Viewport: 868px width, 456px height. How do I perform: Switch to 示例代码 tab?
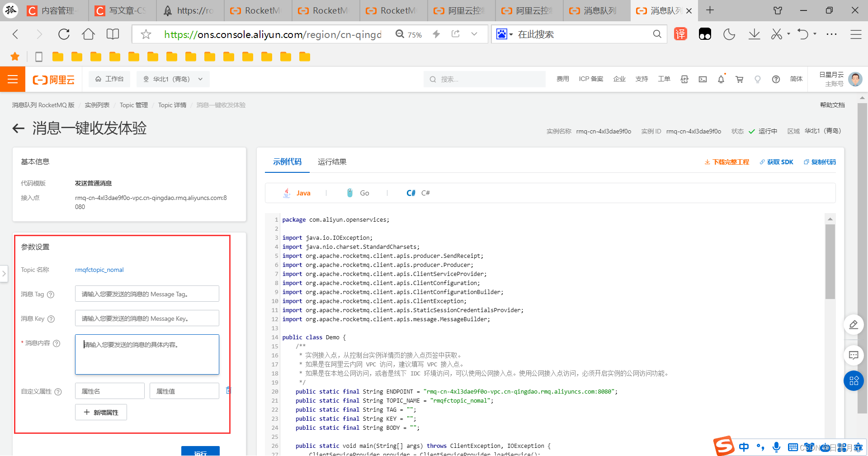(x=287, y=161)
